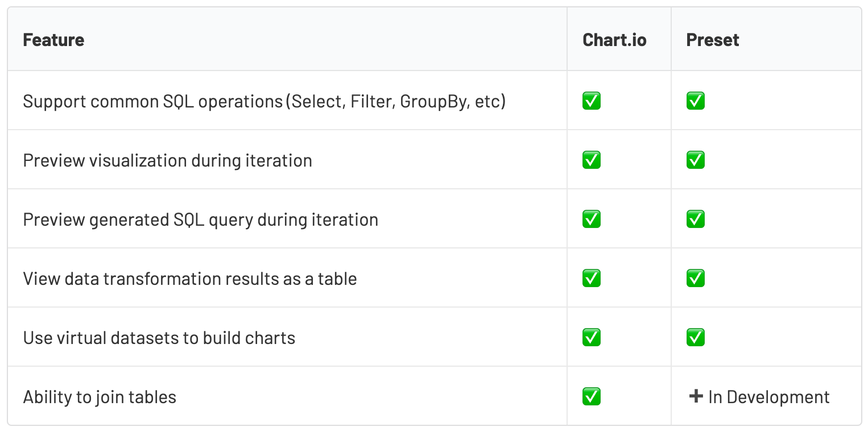Click 'Preview visualization during iteration' feature text

pos(167,160)
